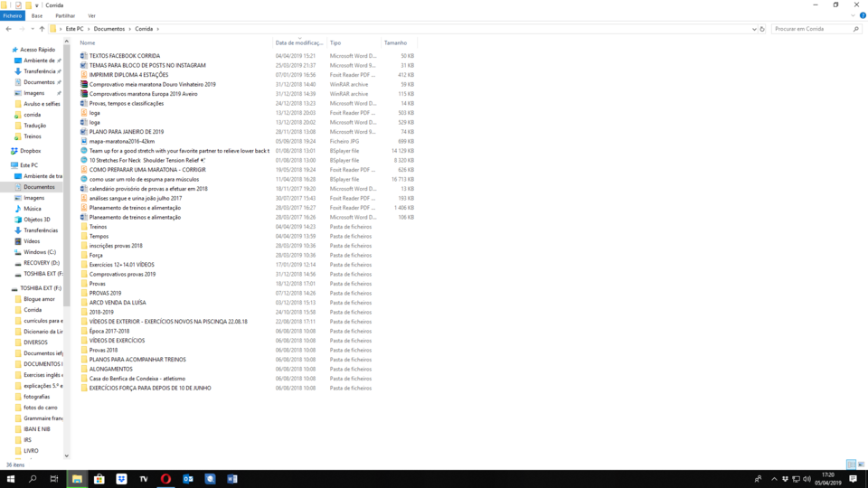
Task: Click Este PC in address breadcrumb
Action: tap(74, 29)
